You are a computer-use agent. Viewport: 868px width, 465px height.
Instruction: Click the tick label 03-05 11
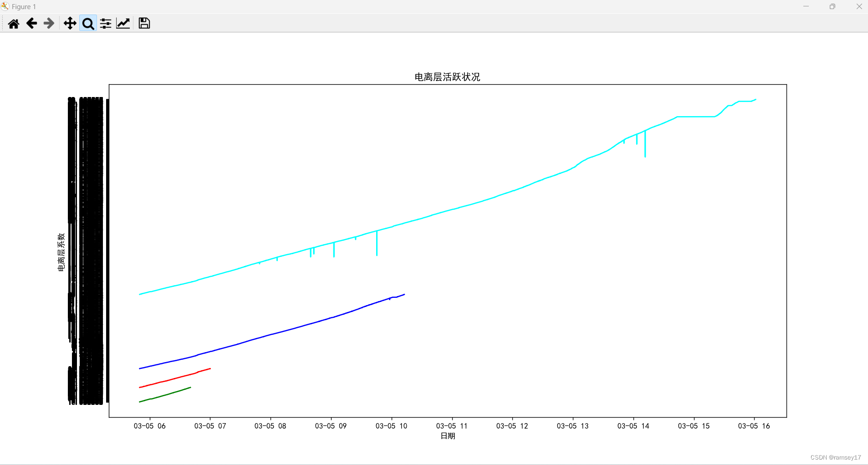(x=452, y=426)
